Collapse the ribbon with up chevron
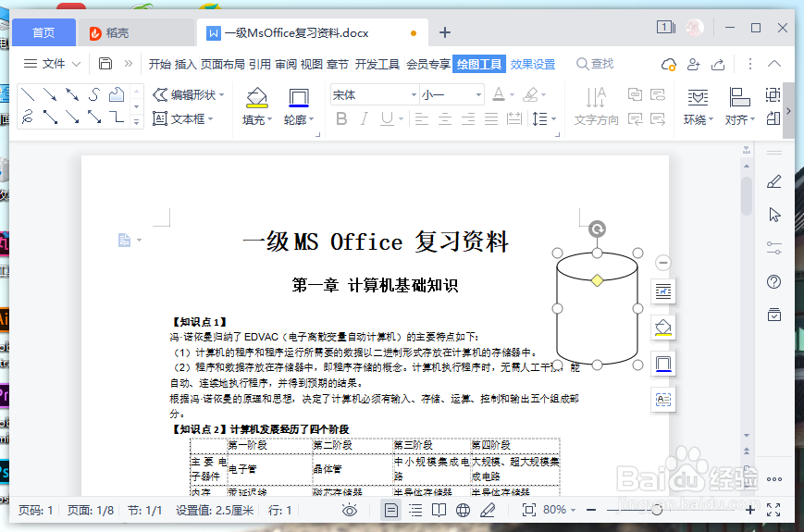Screen dimensions: 804x532 (774, 64)
